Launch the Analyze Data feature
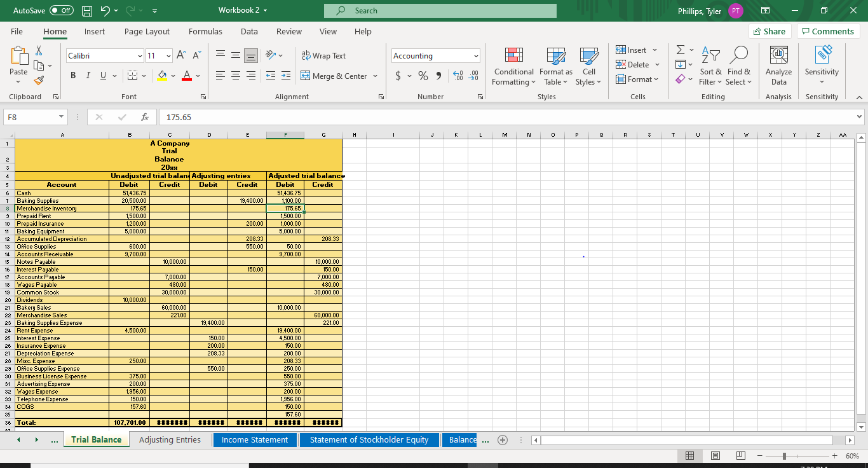The image size is (868, 468). [778, 66]
